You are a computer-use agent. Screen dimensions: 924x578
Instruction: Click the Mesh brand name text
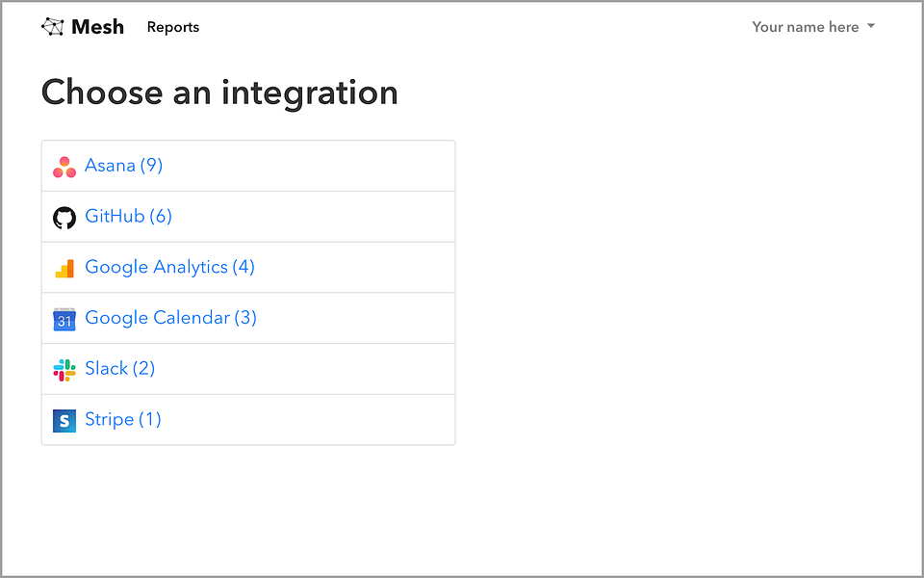(x=98, y=27)
